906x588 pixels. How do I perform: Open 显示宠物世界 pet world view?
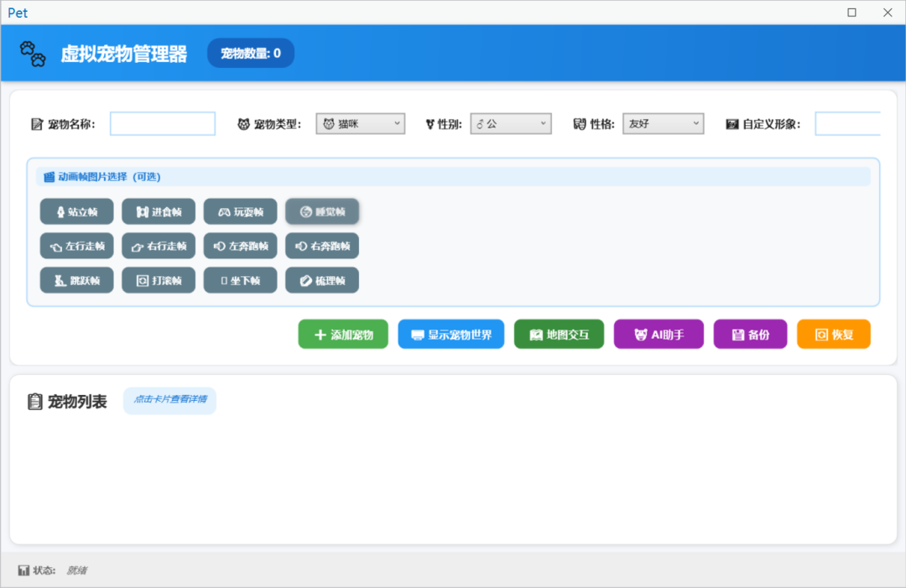click(x=450, y=335)
